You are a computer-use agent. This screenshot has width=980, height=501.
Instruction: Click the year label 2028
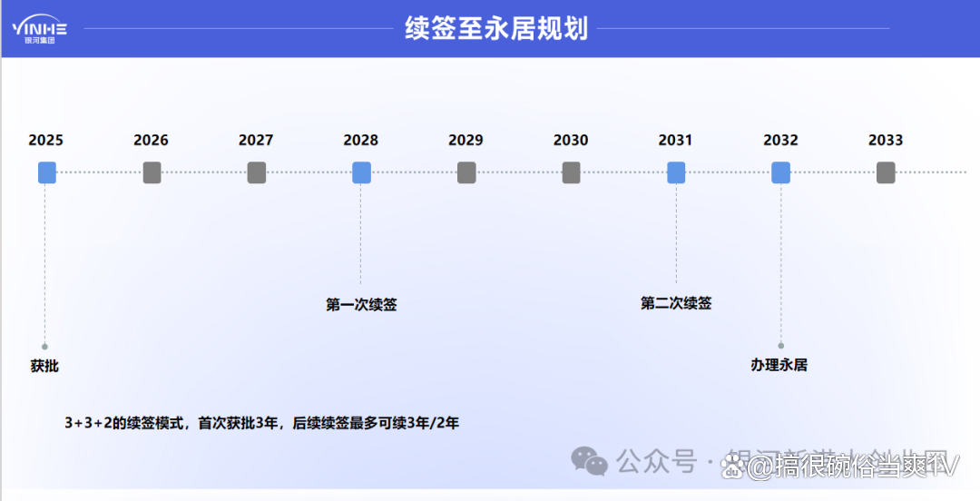[360, 140]
